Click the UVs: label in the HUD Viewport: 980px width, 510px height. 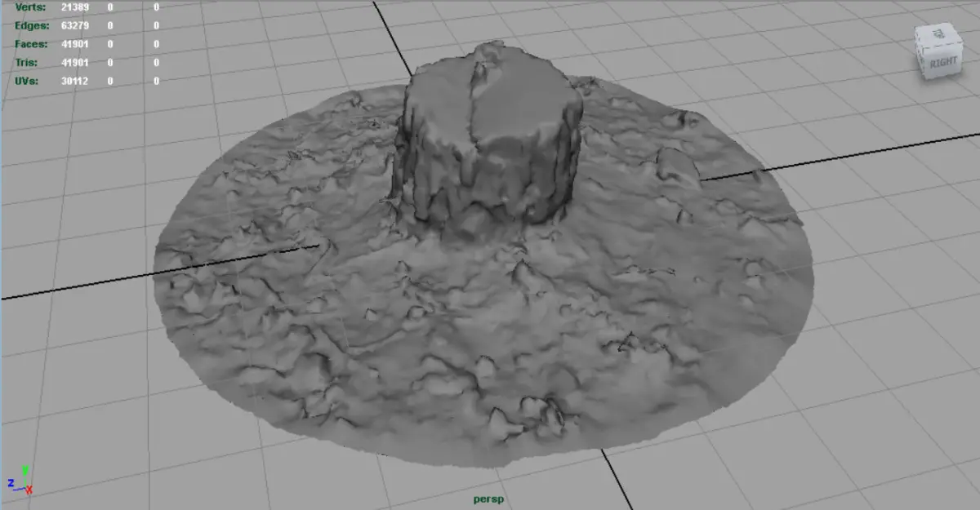(x=29, y=82)
